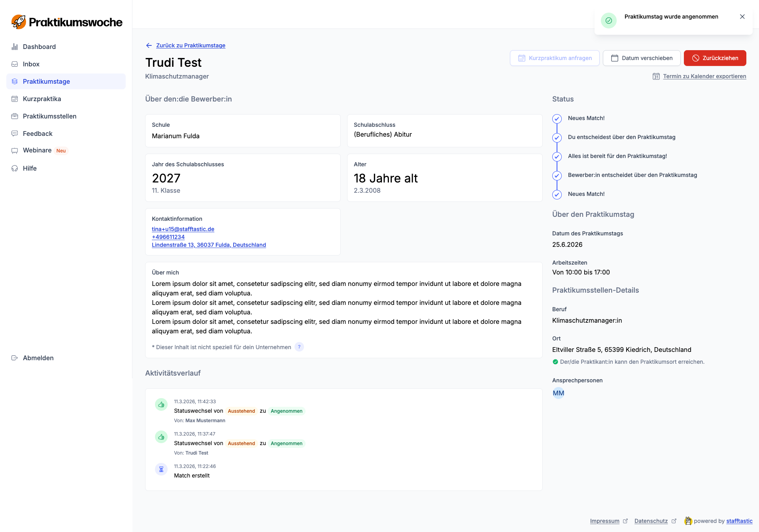The height and width of the screenshot is (532, 759).
Task: Open the applicant email address link
Action: 183,229
